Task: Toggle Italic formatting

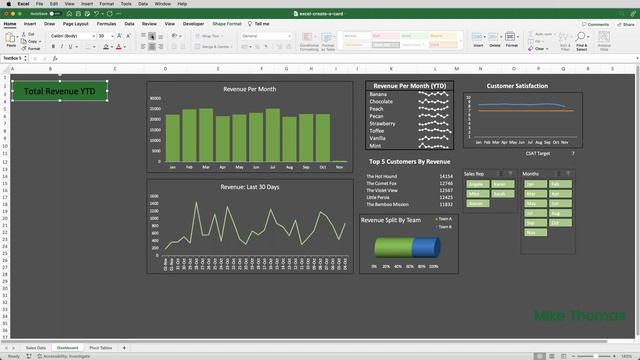Action: point(62,47)
